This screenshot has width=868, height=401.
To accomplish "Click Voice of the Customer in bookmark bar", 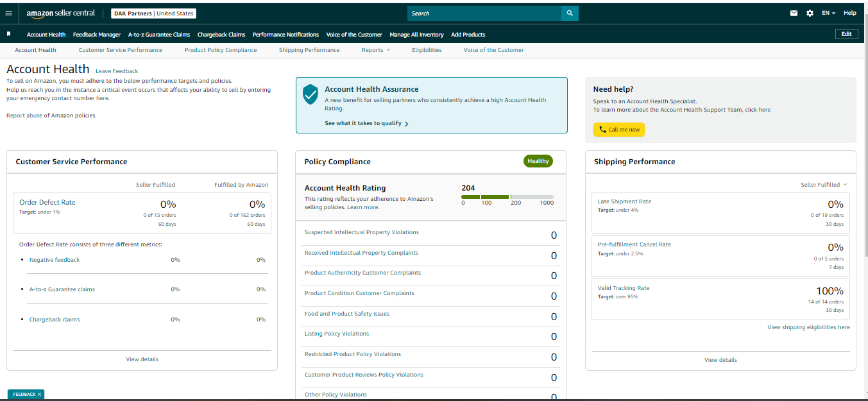I will [x=354, y=35].
